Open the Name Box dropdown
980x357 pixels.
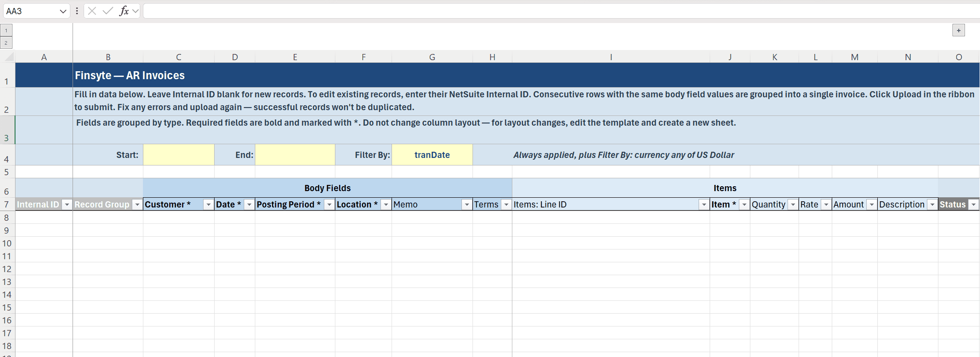coord(63,12)
